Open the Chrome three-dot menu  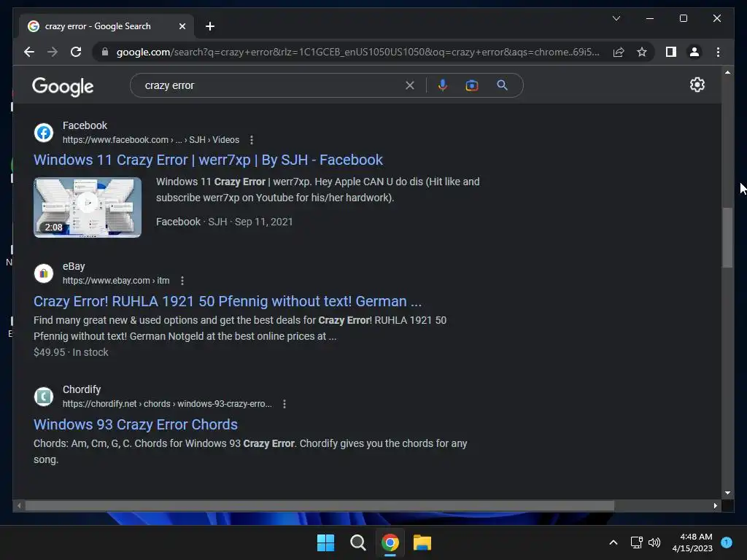click(718, 52)
